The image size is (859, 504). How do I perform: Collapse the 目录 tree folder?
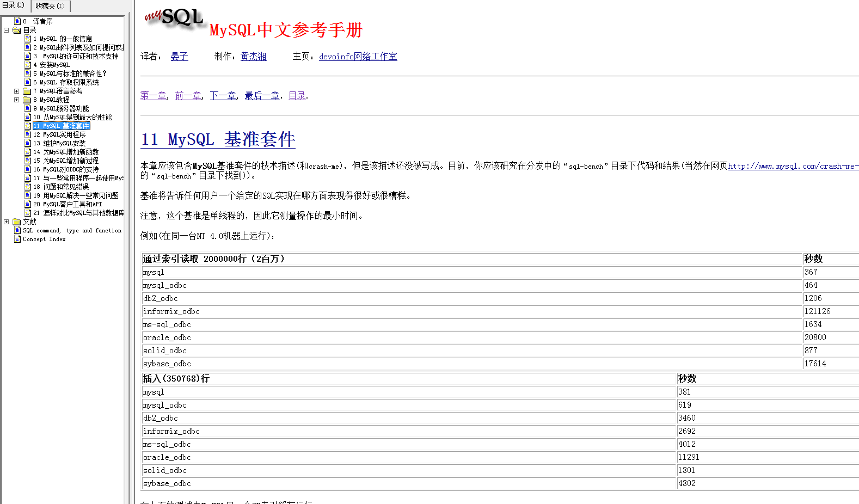(x=7, y=30)
